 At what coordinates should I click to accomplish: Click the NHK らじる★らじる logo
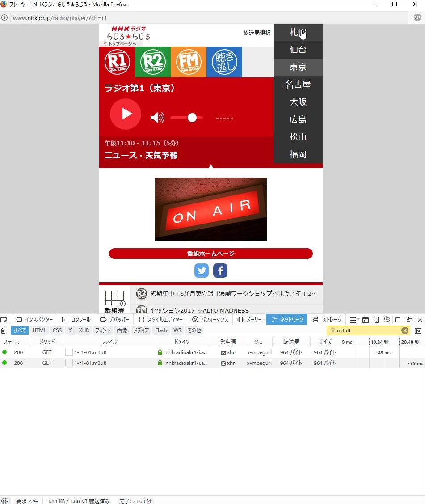129,33
